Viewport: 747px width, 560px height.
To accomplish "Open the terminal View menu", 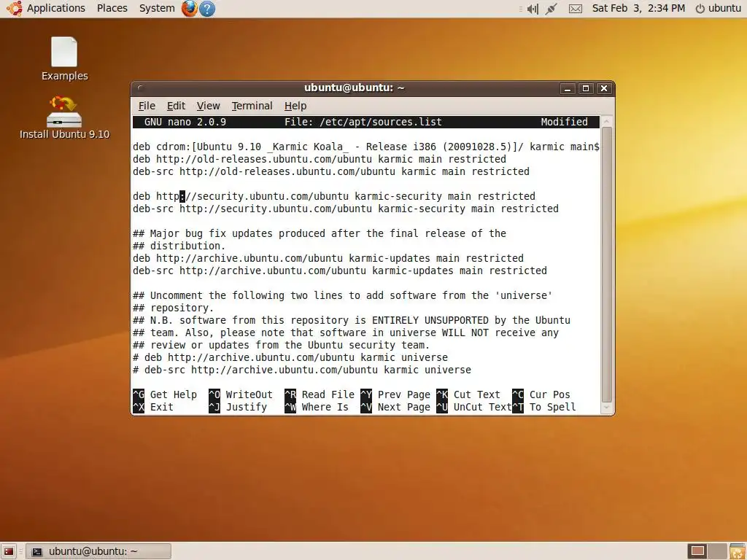I will click(208, 106).
